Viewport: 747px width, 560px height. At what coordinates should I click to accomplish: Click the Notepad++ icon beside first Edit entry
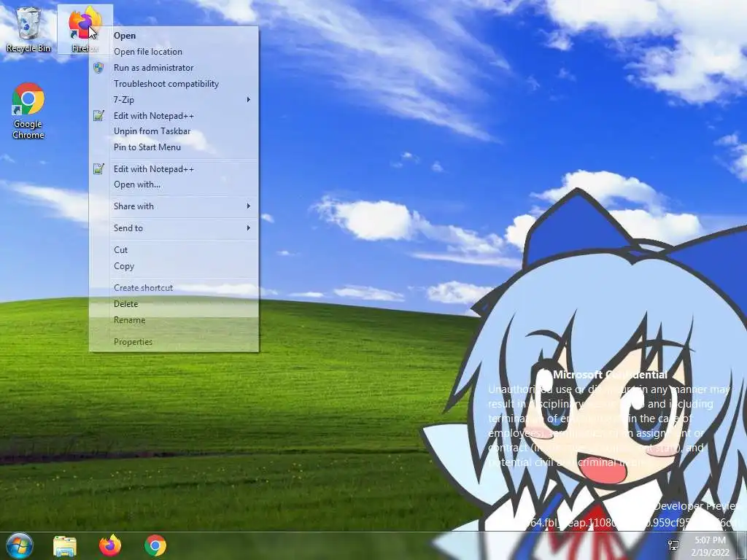point(98,115)
